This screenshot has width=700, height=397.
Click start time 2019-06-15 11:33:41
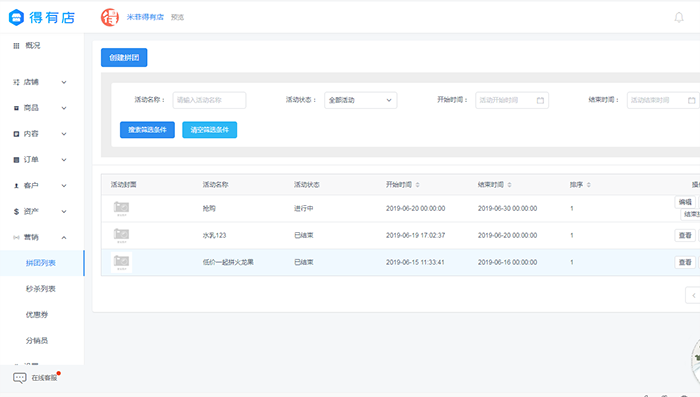(415, 262)
